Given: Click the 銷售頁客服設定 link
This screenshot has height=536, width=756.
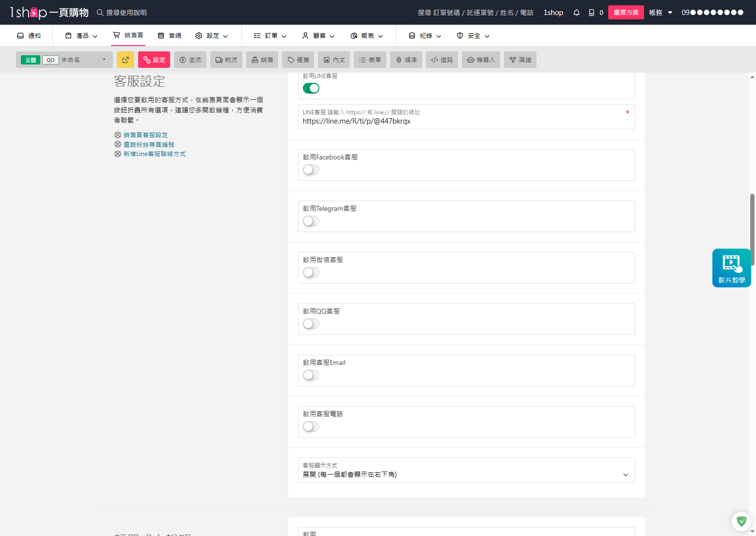Looking at the screenshot, I should (145, 135).
